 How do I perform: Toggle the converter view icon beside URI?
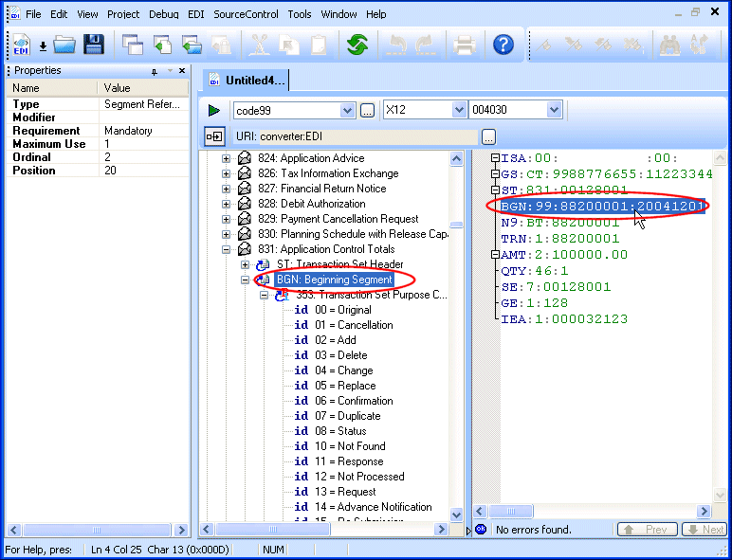point(215,136)
